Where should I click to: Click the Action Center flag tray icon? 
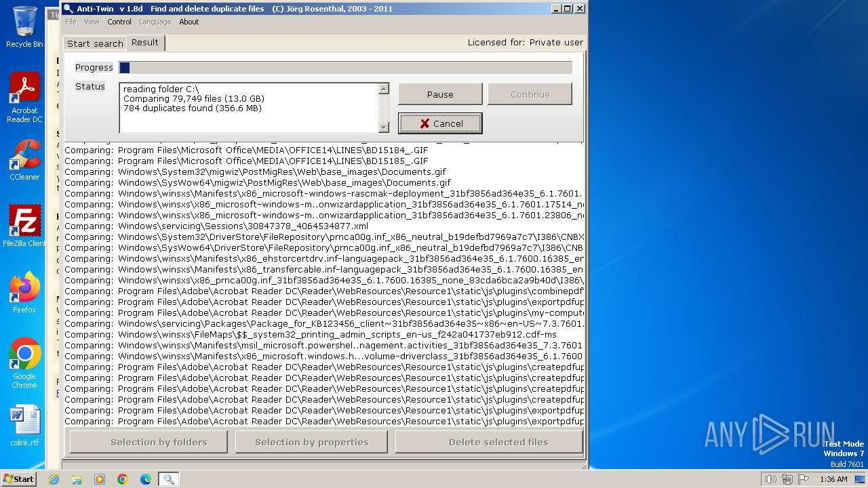tap(804, 479)
